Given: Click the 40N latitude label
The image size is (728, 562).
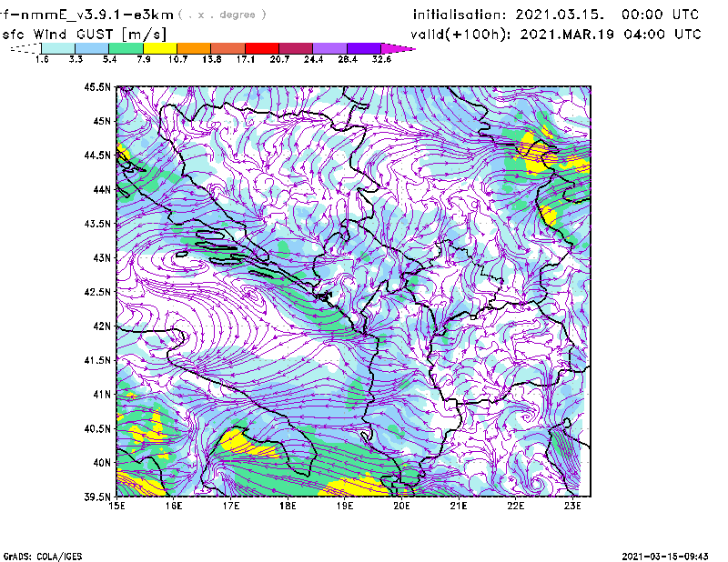Looking at the screenshot, I should tap(102, 463).
